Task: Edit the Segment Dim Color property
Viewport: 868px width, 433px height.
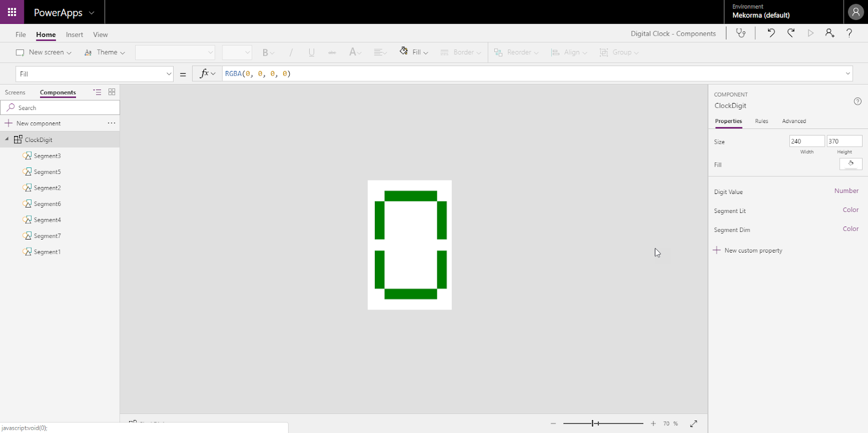Action: [x=851, y=229]
